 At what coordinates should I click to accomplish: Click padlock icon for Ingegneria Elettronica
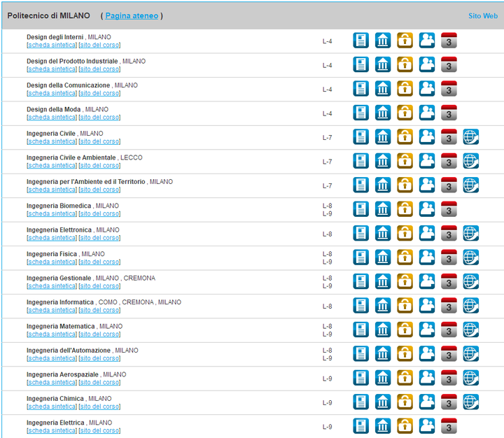(x=405, y=233)
